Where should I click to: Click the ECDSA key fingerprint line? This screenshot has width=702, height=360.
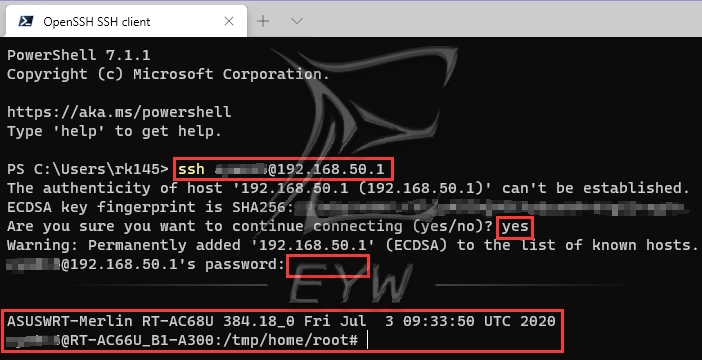pyautogui.click(x=346, y=207)
